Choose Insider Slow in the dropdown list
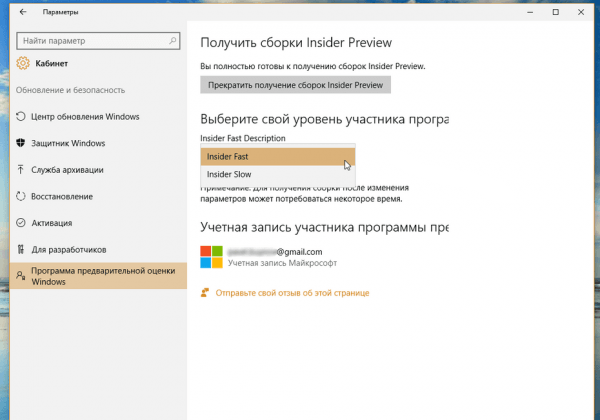The height and width of the screenshot is (420, 600). (278, 174)
